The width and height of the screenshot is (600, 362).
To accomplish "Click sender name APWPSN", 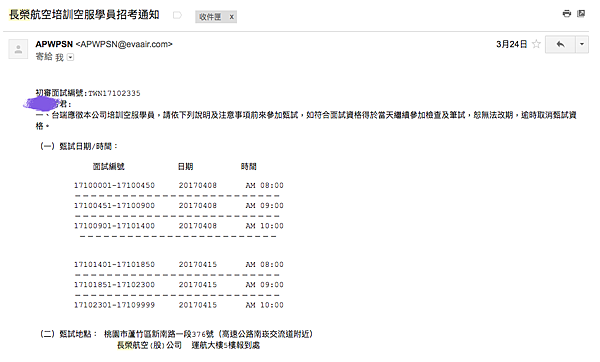I will point(54,44).
